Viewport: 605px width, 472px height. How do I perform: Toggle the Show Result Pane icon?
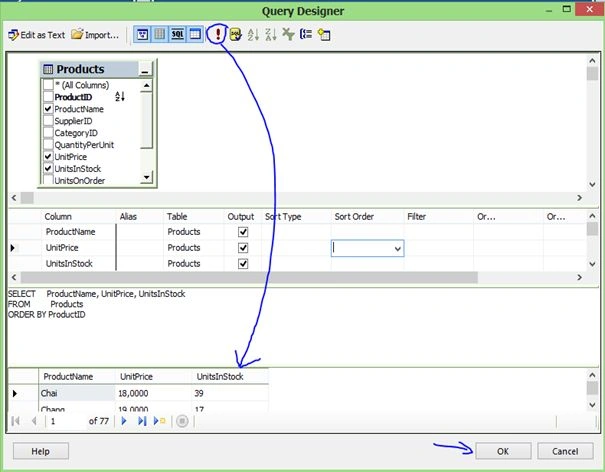(x=195, y=34)
